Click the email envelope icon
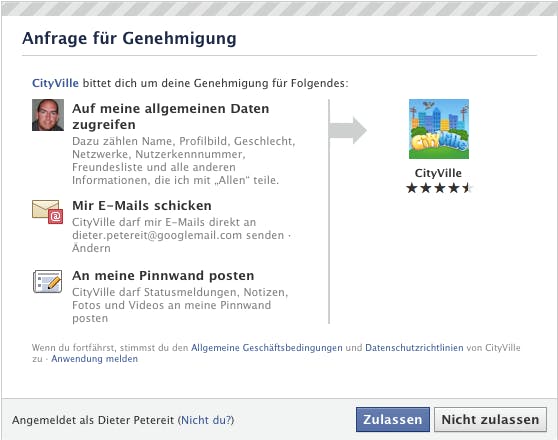The width and height of the screenshot is (558, 440). tap(48, 212)
